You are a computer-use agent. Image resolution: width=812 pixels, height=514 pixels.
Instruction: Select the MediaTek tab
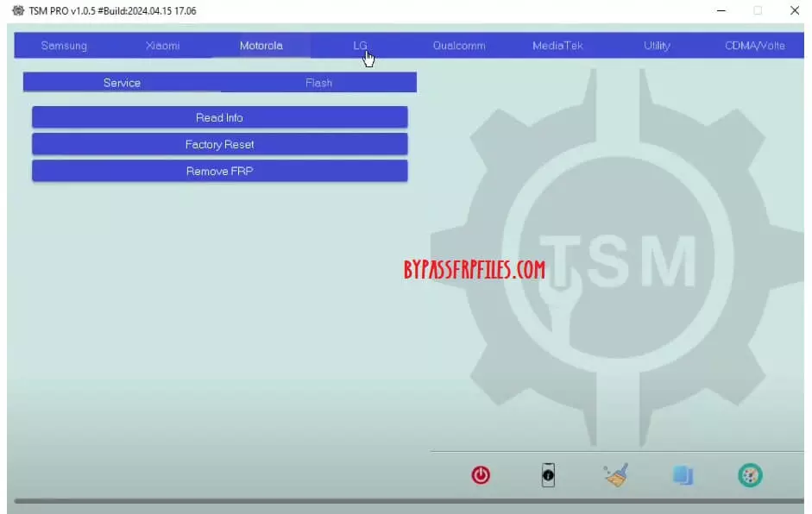pyautogui.click(x=557, y=46)
